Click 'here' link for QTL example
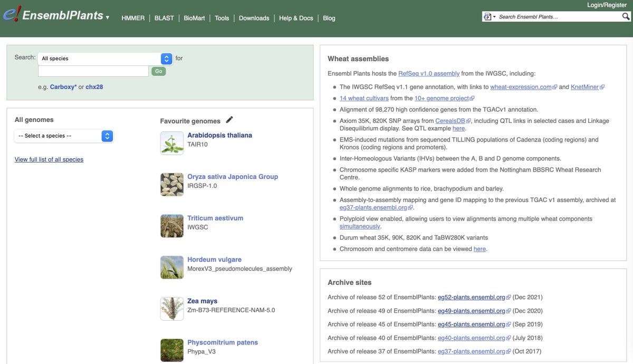Screen dimensions: 633x364 pos(458,128)
